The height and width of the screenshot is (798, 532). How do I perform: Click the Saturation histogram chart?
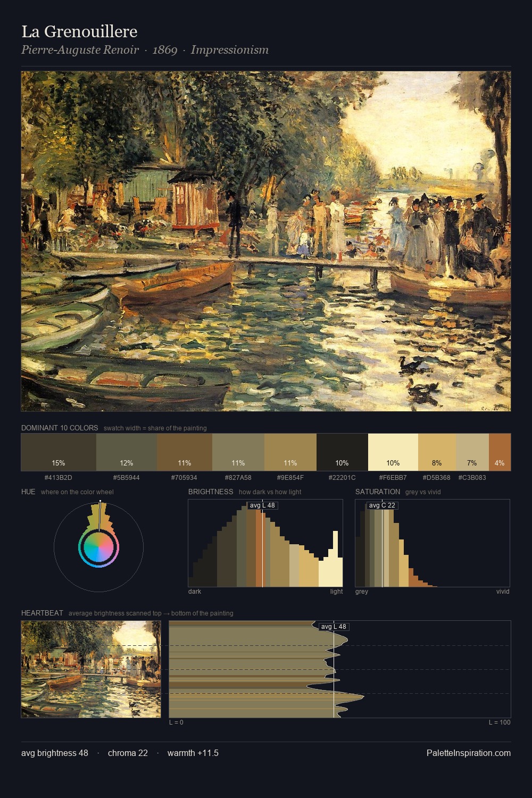(433, 543)
